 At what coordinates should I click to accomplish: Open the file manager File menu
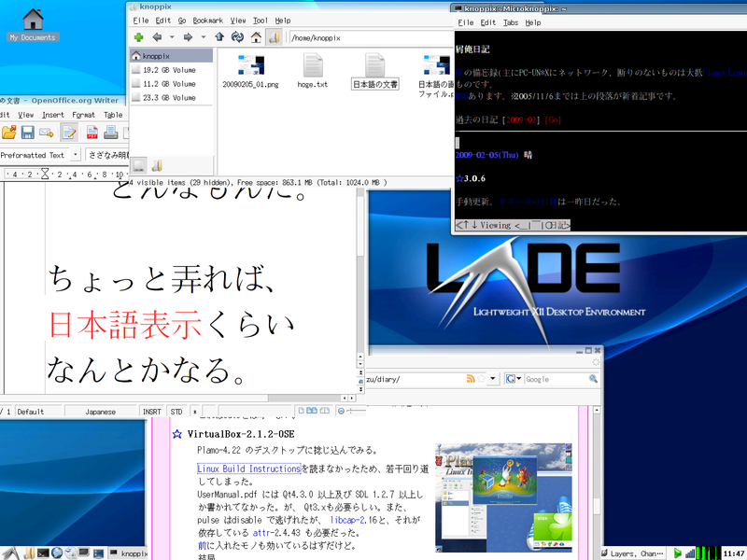(141, 21)
